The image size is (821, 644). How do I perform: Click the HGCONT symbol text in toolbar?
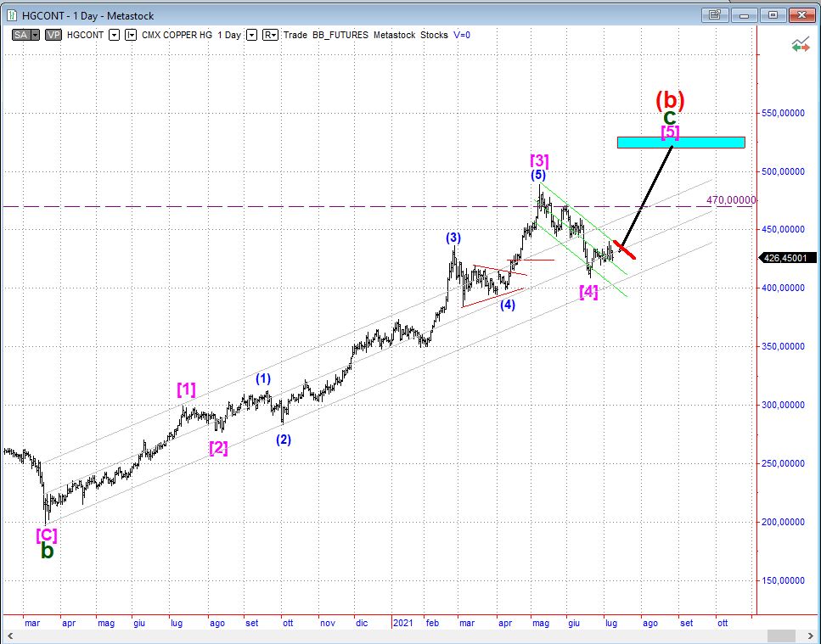pos(86,35)
